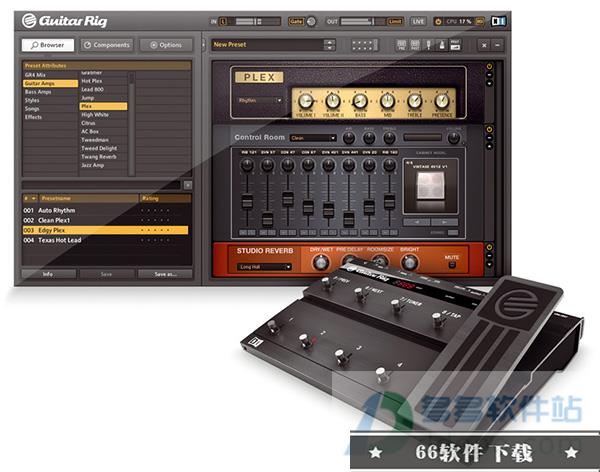
Task: Select GR4 Mix preset attribute
Action: click(51, 75)
